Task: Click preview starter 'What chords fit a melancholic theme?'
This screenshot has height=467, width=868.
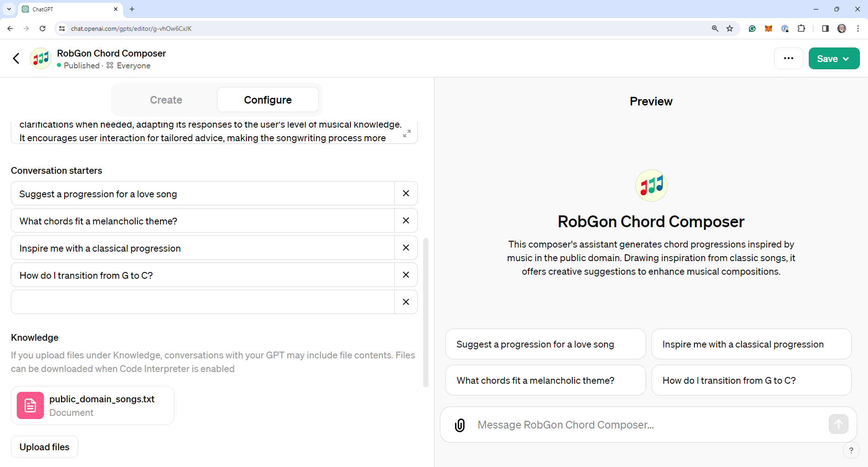Action: tap(545, 380)
